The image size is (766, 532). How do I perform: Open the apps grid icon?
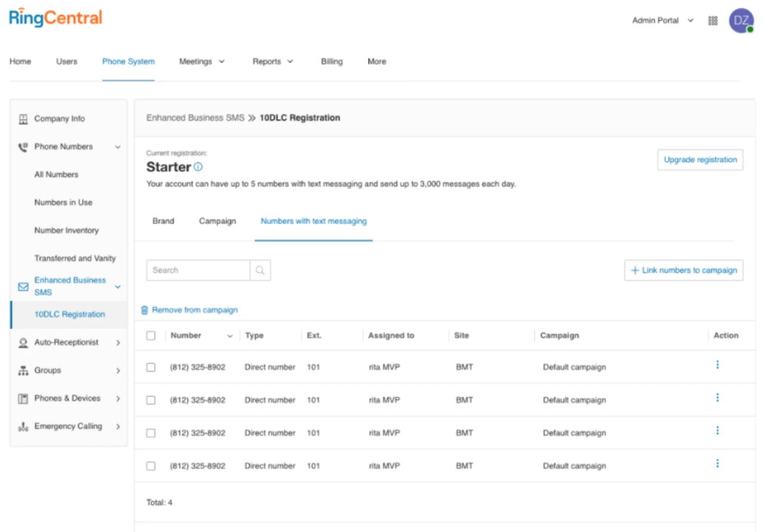(713, 21)
